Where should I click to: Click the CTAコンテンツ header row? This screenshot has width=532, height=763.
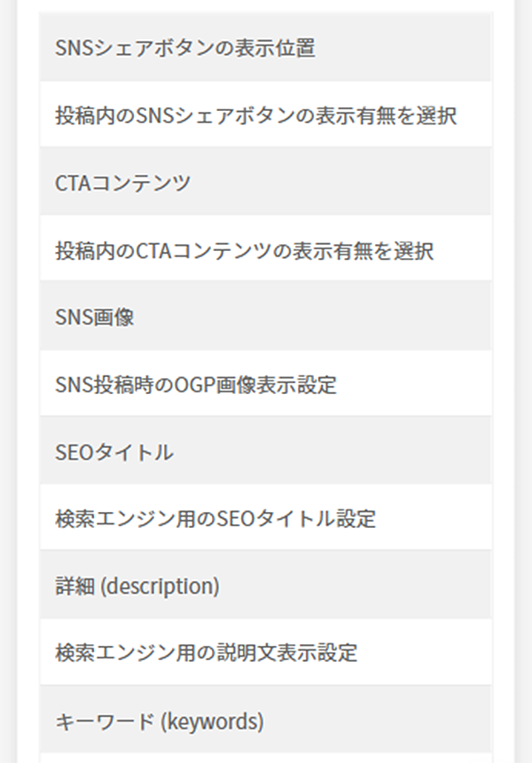pos(266,183)
